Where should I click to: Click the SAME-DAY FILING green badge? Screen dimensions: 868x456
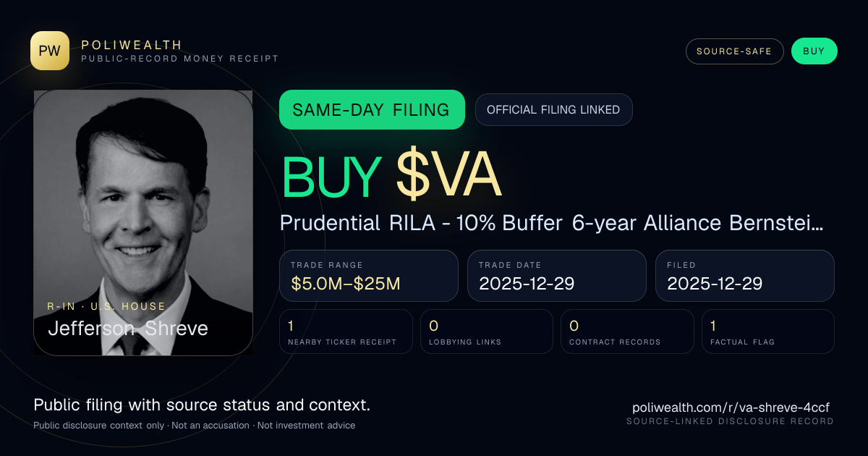coord(372,110)
